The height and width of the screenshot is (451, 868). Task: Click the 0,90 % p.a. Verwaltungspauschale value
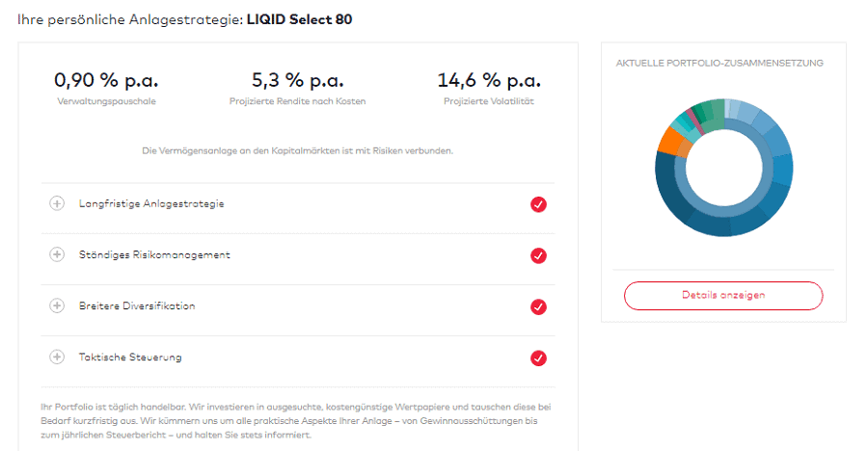106,81
